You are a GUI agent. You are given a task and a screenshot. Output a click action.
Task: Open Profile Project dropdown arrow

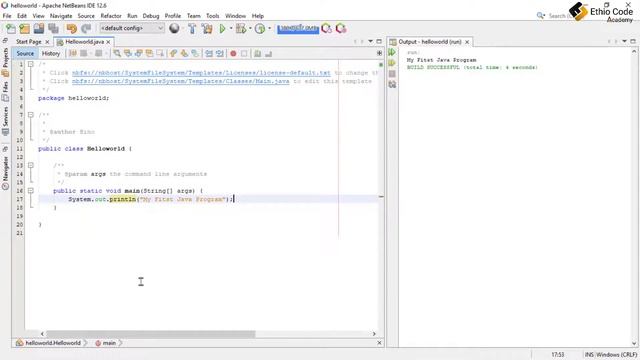pos(269,29)
